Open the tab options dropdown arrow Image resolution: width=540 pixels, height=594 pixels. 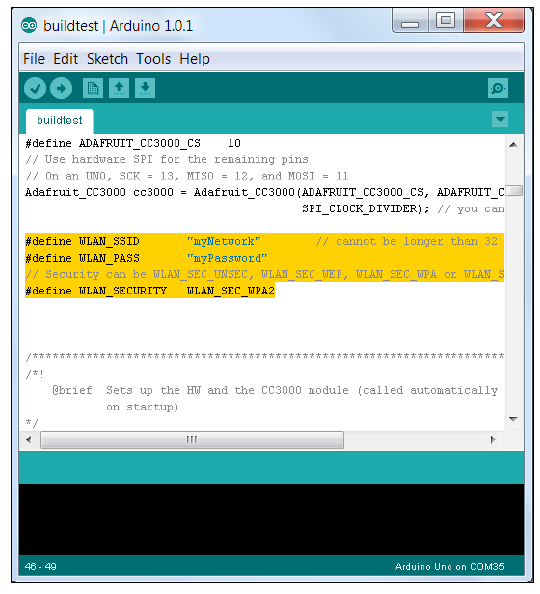500,119
